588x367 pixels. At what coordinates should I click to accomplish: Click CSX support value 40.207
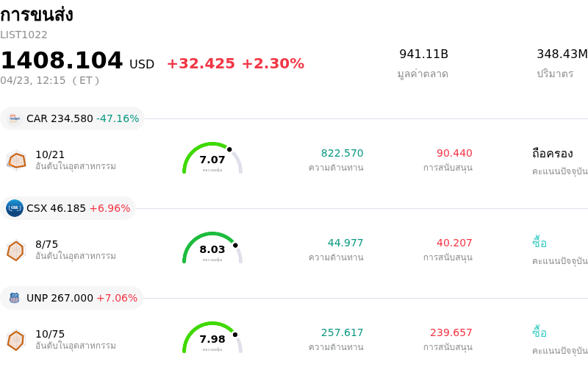pos(454,243)
